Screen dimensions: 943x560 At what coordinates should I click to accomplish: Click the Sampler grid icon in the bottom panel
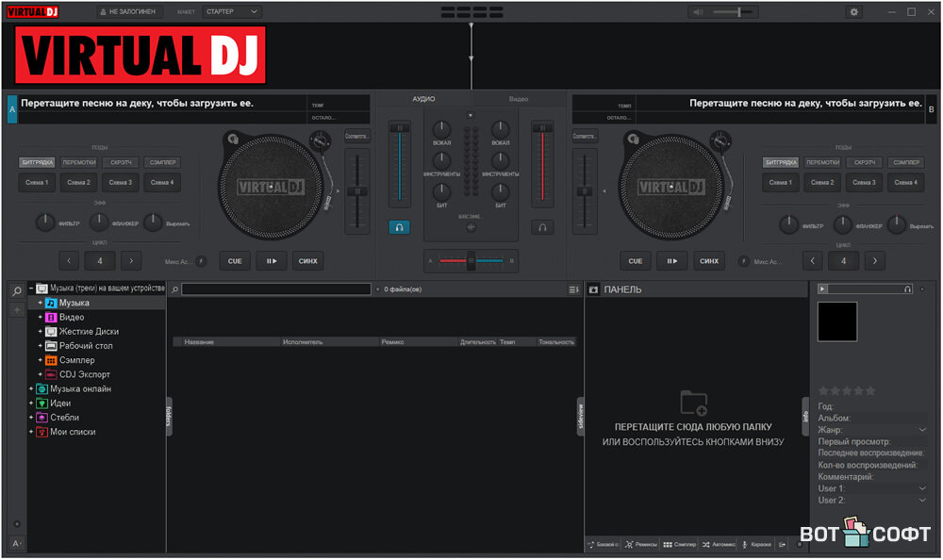click(667, 544)
